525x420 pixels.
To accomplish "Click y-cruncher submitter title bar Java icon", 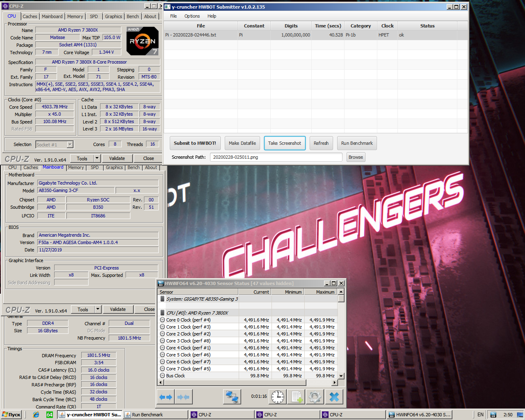I will click(x=167, y=7).
